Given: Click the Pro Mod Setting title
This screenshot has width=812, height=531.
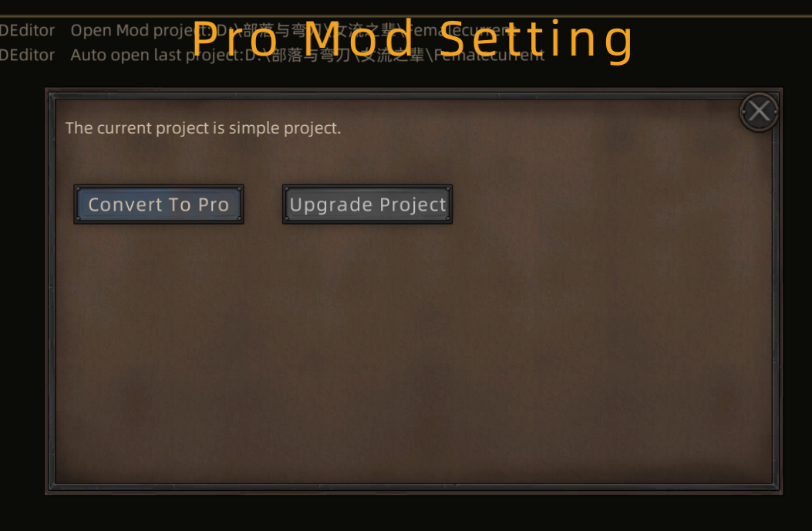Looking at the screenshot, I should click(413, 39).
